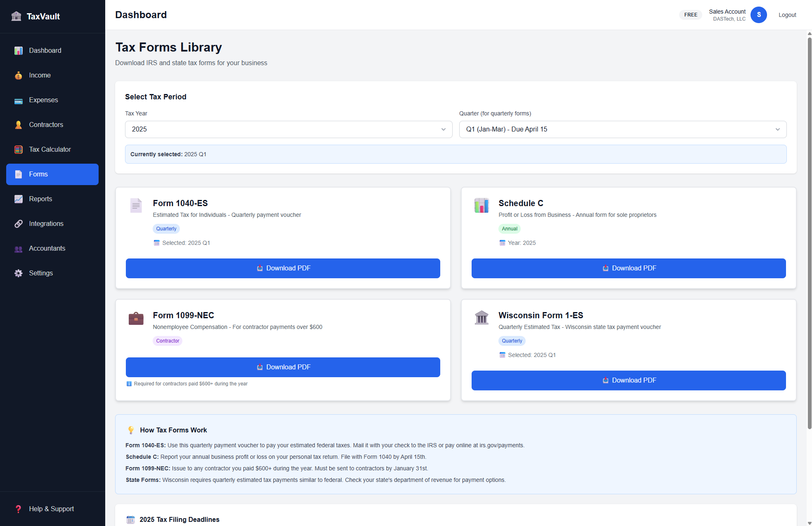Click the Contractors person icon in sidebar

19,125
